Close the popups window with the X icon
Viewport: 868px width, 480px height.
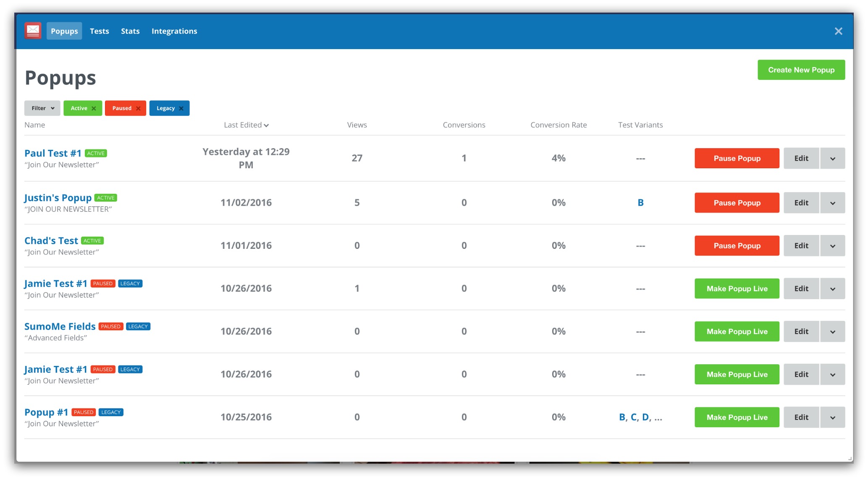coord(838,31)
